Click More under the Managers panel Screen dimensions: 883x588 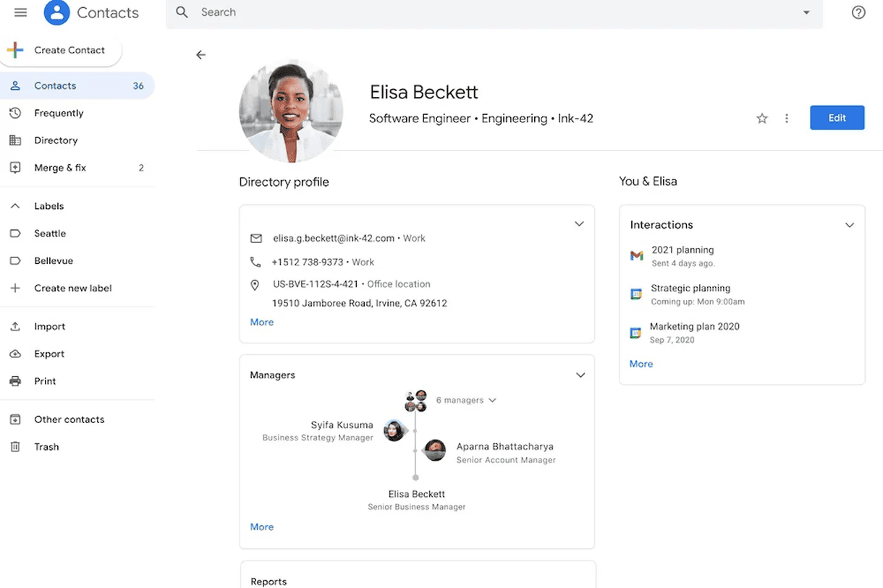(x=261, y=527)
